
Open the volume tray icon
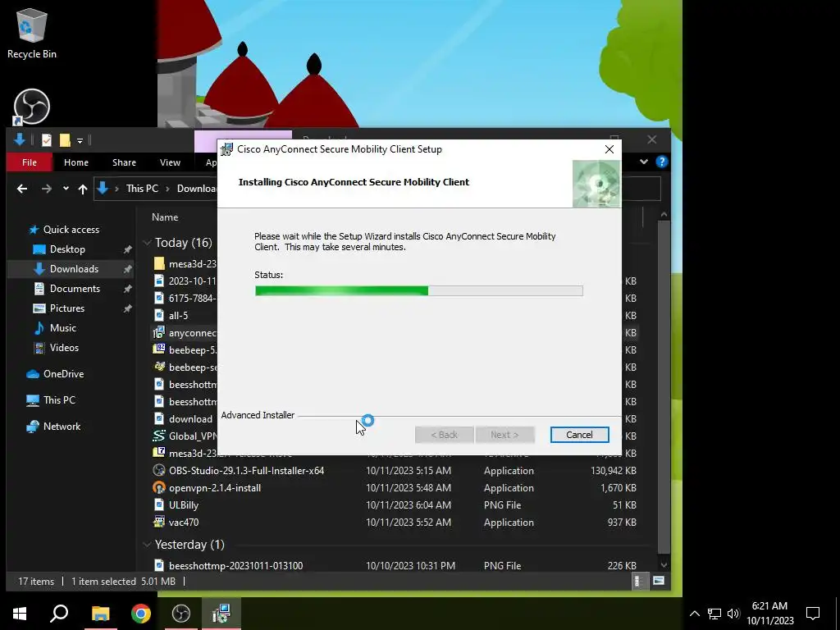733,614
